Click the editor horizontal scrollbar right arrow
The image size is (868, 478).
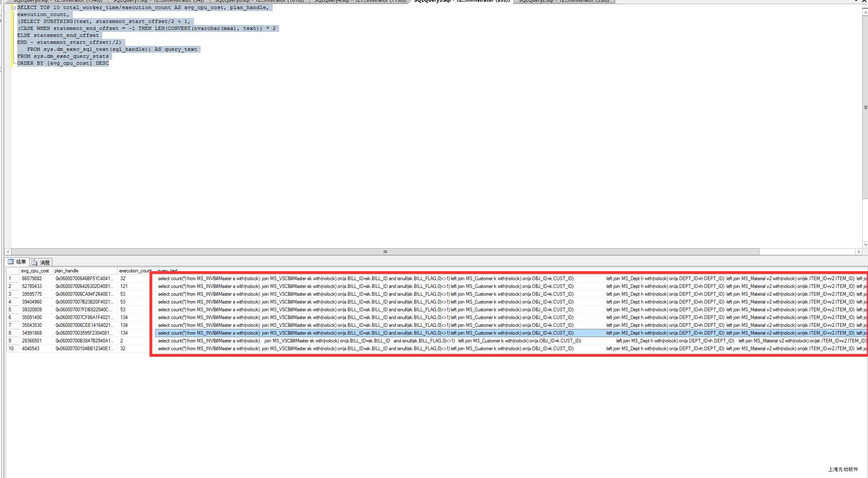(859, 251)
